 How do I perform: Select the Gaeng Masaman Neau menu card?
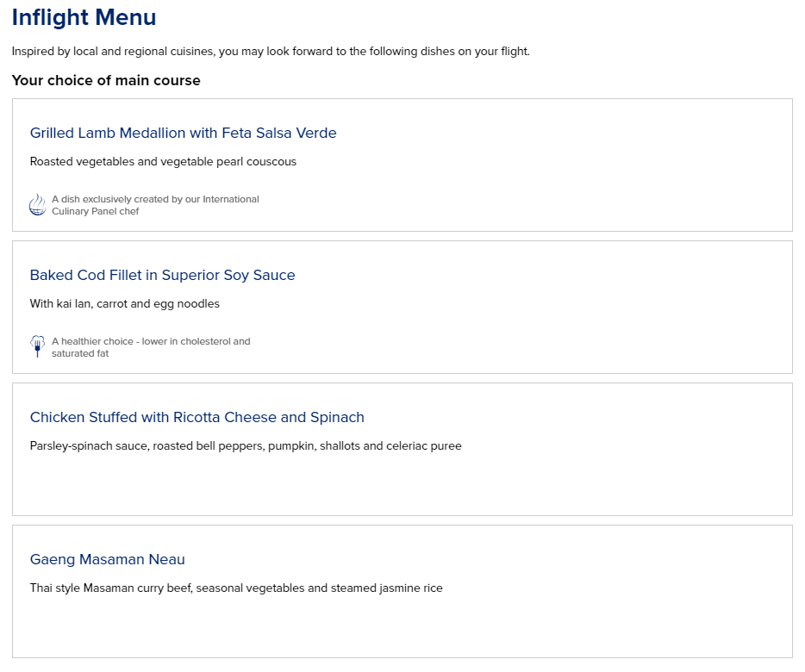coord(402,591)
